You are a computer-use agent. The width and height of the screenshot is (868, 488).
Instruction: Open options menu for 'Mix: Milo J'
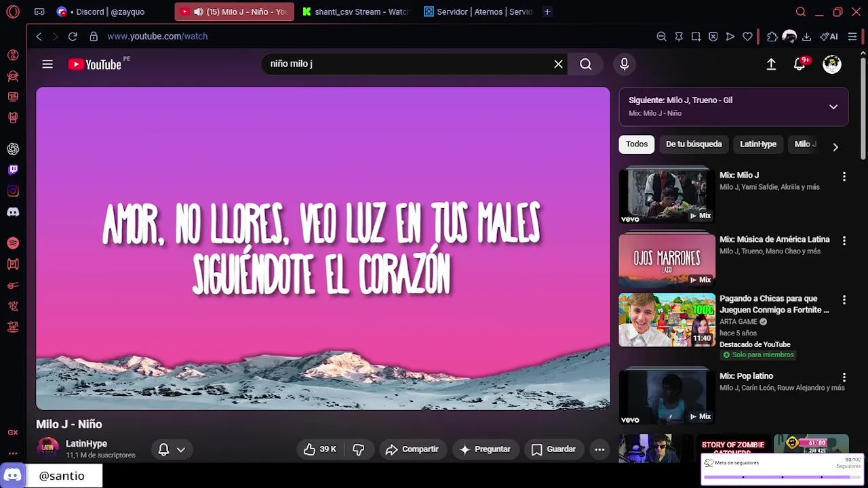coord(844,177)
